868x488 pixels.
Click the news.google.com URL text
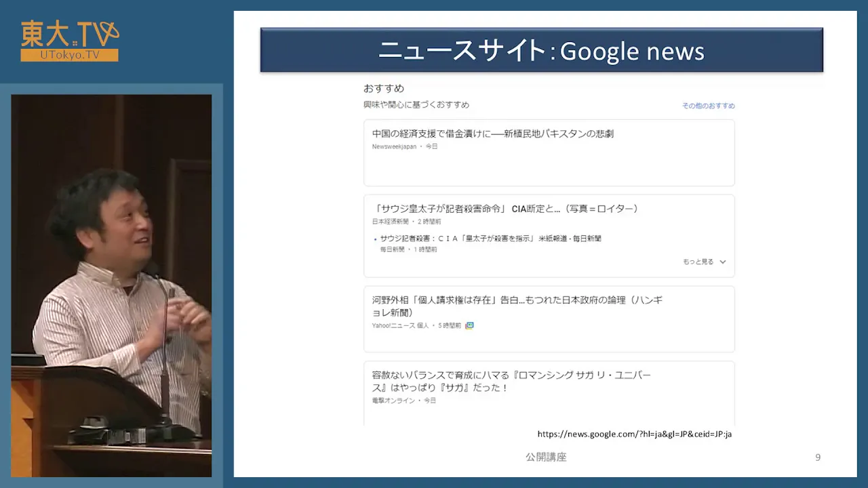(634, 434)
